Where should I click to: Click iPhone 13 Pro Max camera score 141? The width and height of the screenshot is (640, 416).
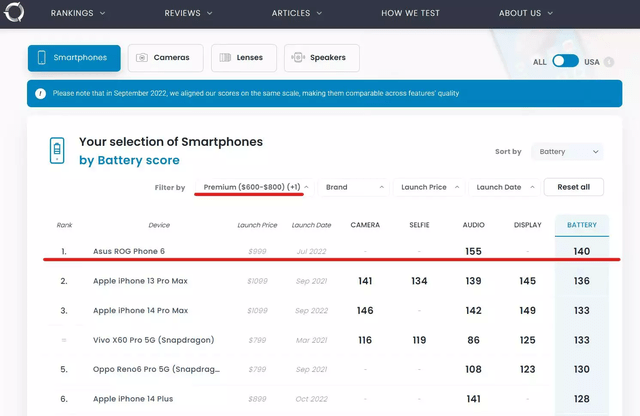(x=365, y=281)
